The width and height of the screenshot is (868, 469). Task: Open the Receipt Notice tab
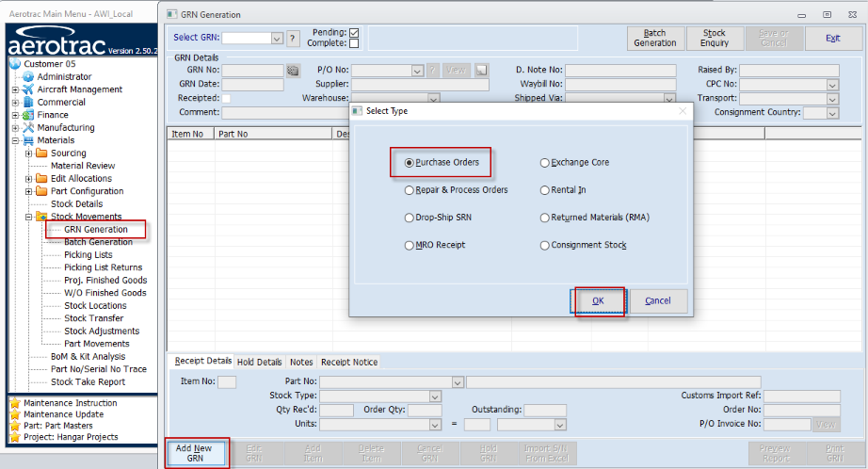(x=349, y=363)
